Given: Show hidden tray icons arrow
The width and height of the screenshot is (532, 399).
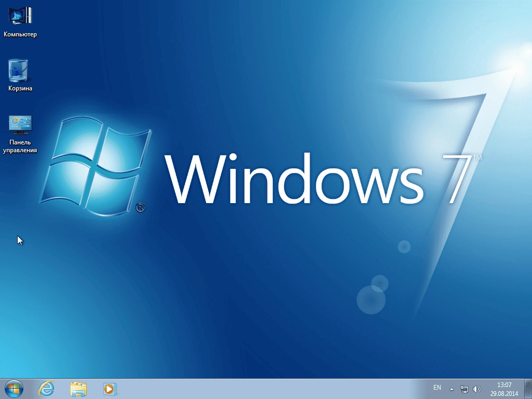Looking at the screenshot, I should (x=451, y=389).
